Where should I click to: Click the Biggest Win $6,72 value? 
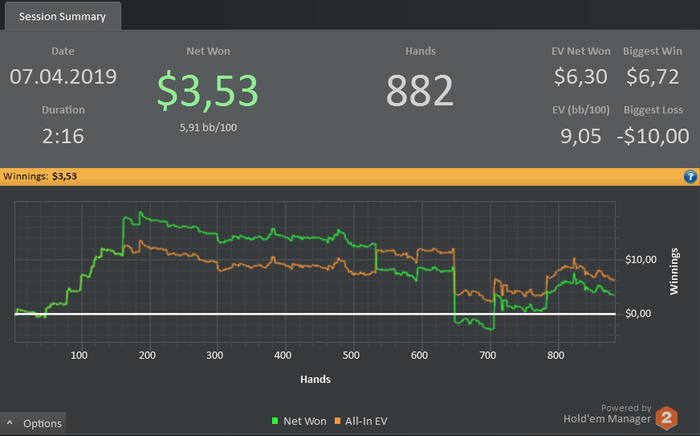(653, 76)
